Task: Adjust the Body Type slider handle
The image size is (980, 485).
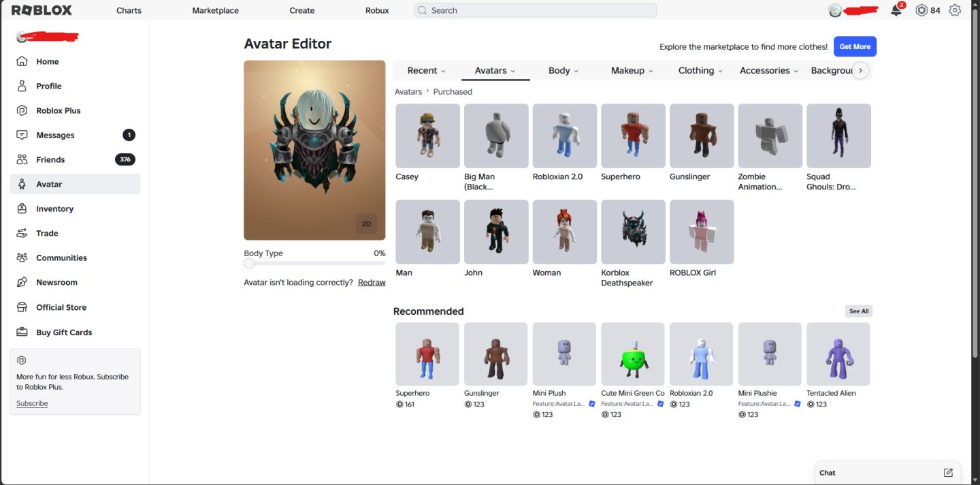Action: click(249, 263)
